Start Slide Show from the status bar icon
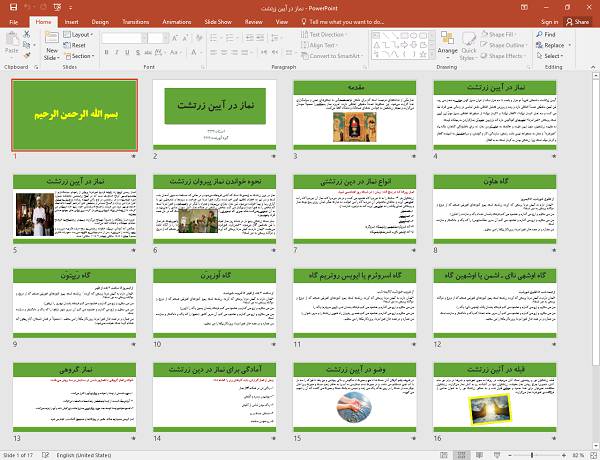Viewport: 600px width, 460px height. pos(497,455)
